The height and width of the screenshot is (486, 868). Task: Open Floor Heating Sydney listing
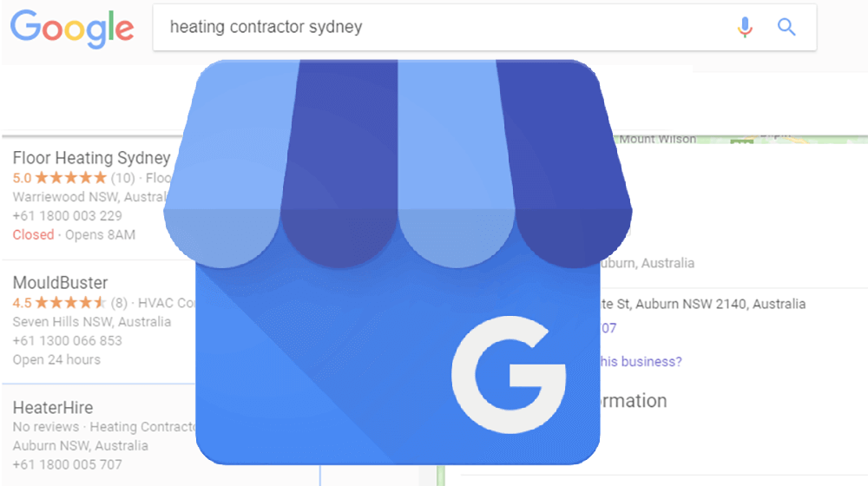91,158
